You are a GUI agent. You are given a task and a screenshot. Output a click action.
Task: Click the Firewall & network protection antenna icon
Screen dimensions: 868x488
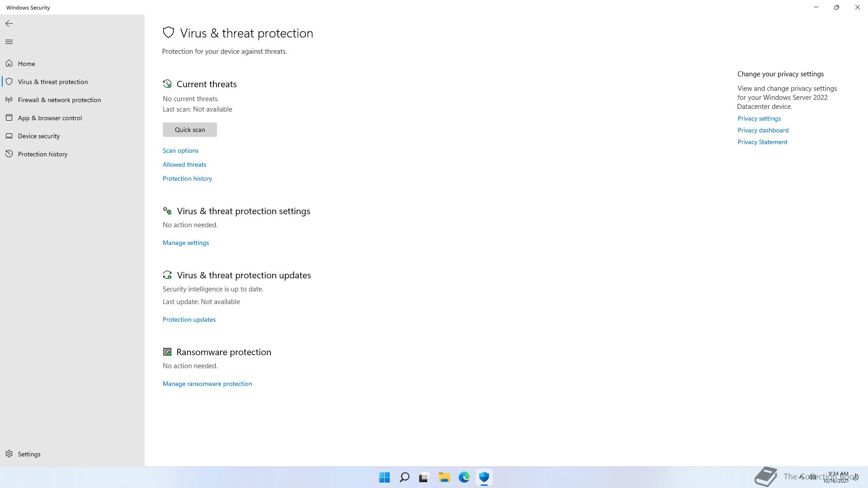(x=9, y=99)
